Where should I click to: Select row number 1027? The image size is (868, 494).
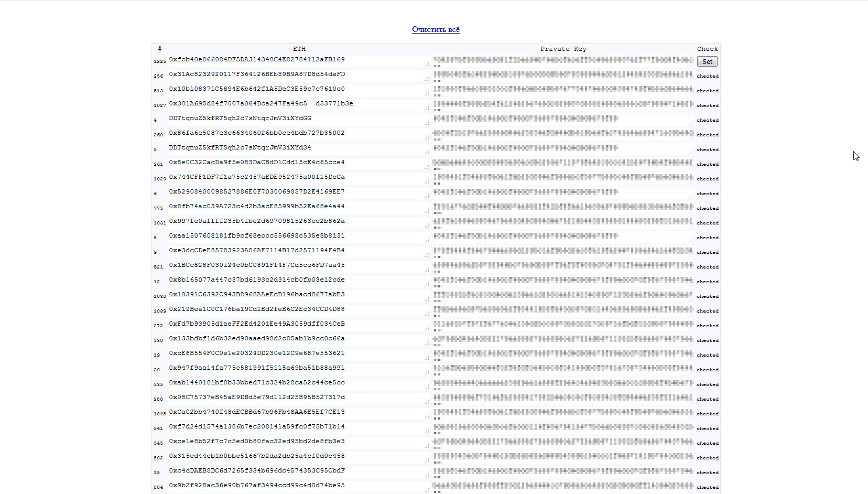159,105
